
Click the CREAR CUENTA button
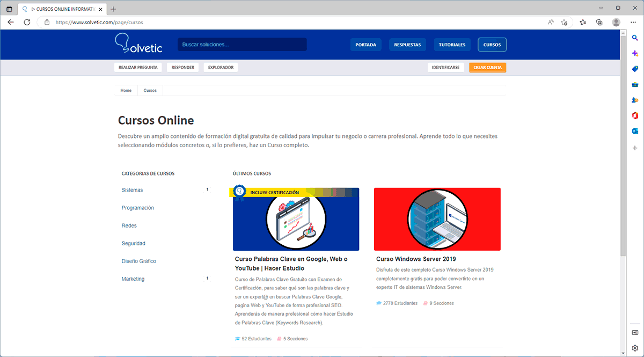[487, 68]
